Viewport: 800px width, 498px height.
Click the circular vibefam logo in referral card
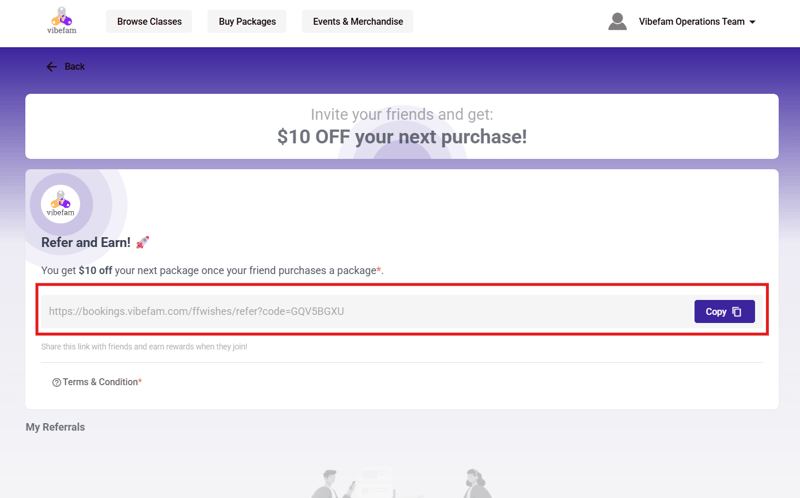[x=61, y=204]
